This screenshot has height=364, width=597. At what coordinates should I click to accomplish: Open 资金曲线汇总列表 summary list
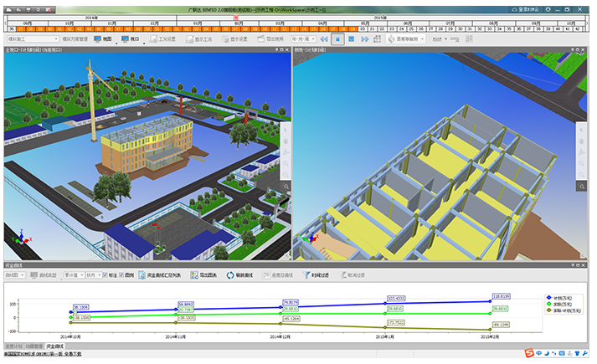(162, 274)
